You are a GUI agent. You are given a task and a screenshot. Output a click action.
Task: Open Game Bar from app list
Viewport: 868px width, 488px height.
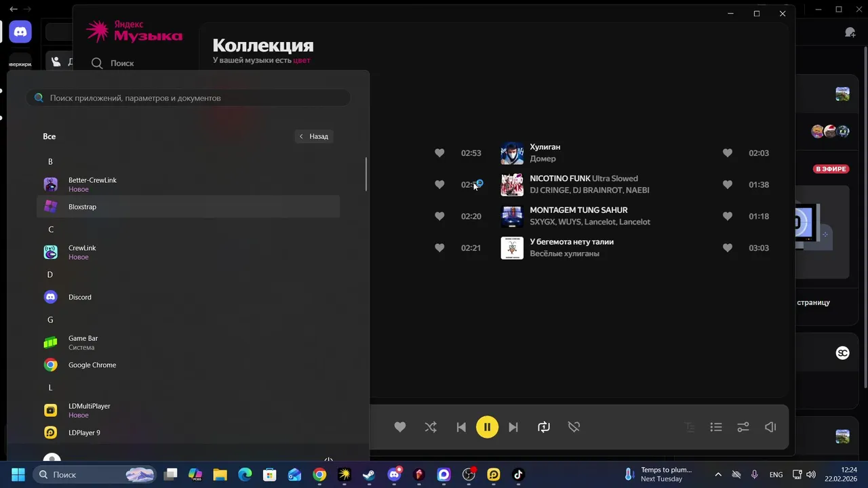(x=188, y=342)
